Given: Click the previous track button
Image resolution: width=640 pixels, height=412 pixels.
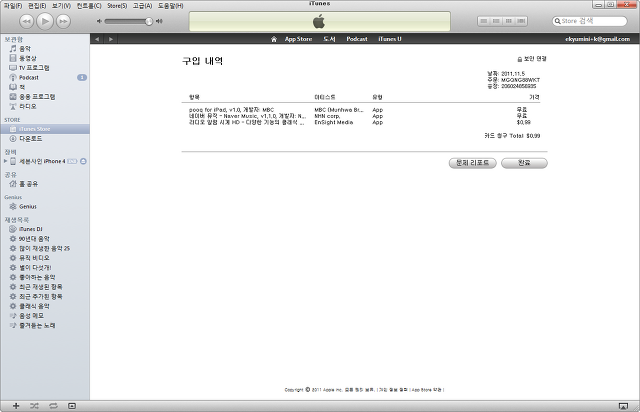Looking at the screenshot, I should (27, 21).
